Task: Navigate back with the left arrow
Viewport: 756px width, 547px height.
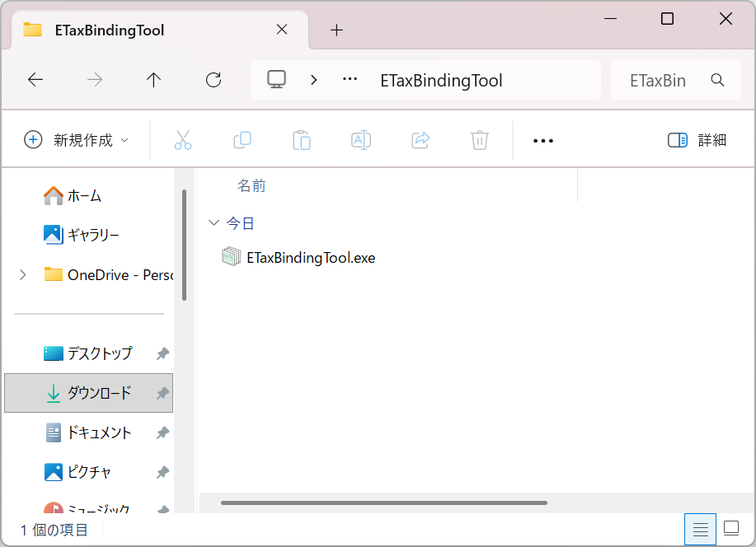Action: [x=35, y=80]
